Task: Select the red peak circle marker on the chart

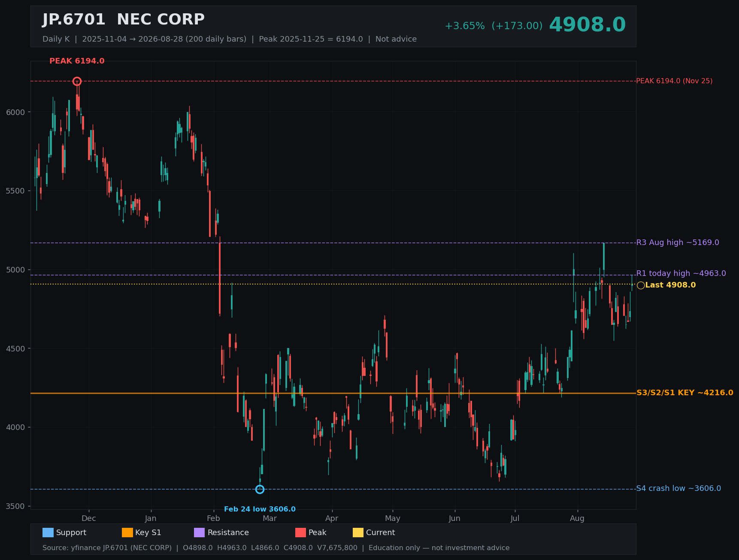Action: 77,81
